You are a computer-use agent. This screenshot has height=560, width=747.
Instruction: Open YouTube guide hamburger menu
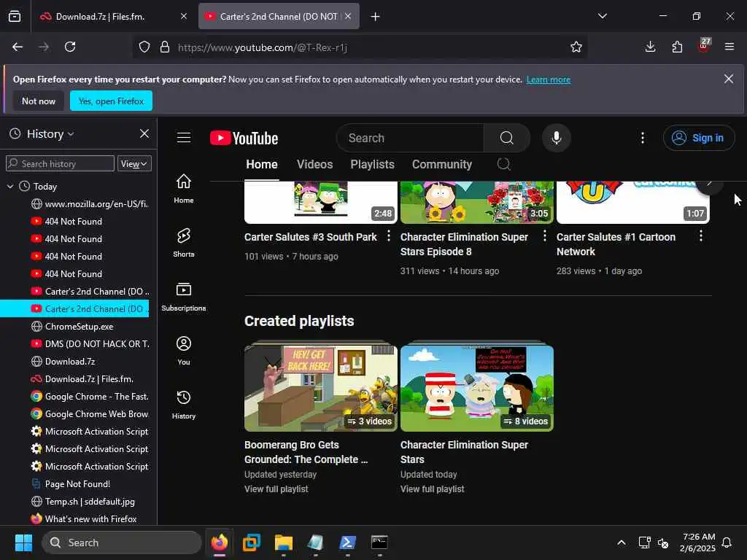(x=184, y=138)
